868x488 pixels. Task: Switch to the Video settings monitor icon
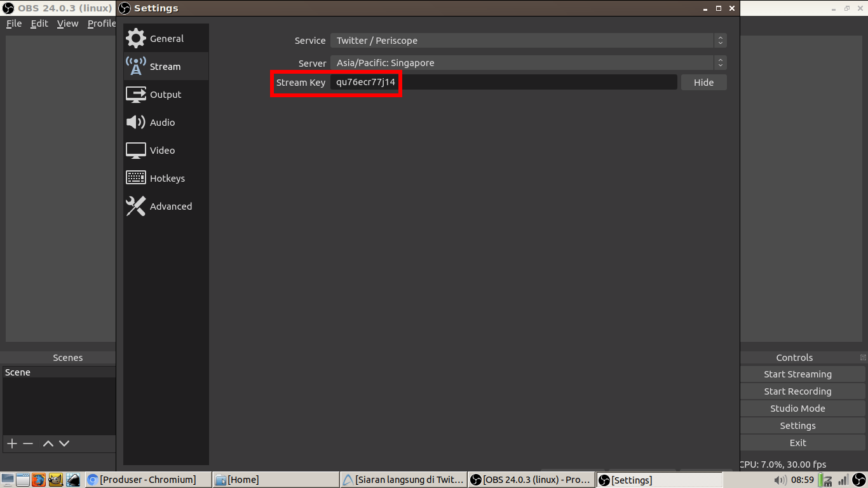coord(136,151)
